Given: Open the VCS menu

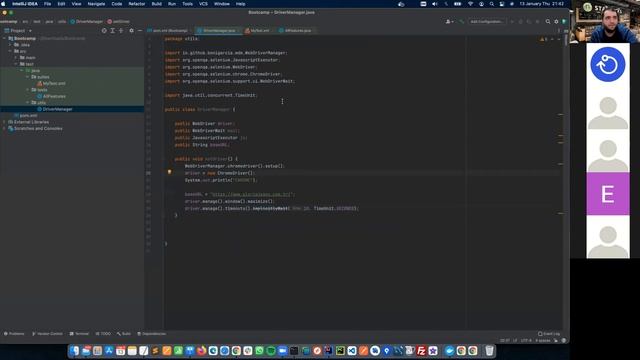Looking at the screenshot, I should pos(203,4).
